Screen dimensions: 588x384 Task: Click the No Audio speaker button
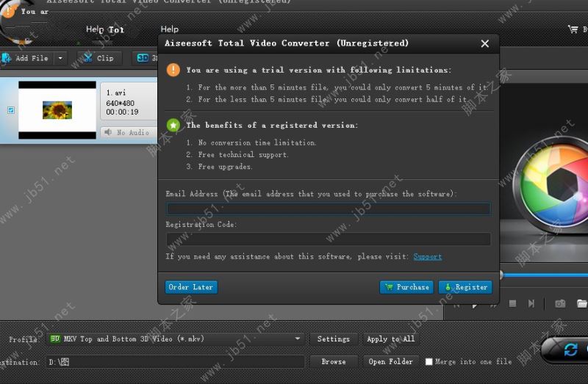tap(128, 132)
